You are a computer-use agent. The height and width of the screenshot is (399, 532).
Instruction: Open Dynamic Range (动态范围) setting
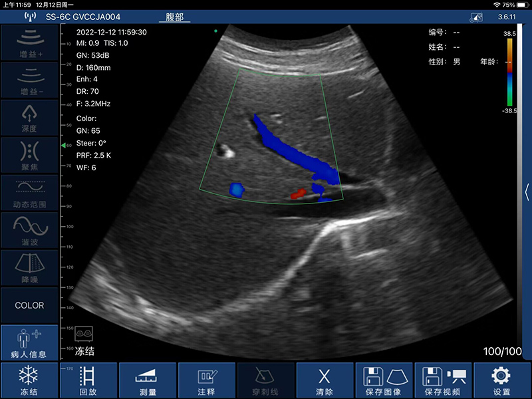[29, 192]
